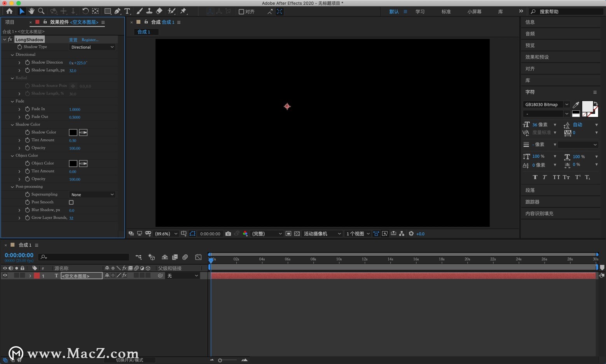606x364 pixels.
Task: Open Shadow Color swatch picker
Action: [x=73, y=132]
